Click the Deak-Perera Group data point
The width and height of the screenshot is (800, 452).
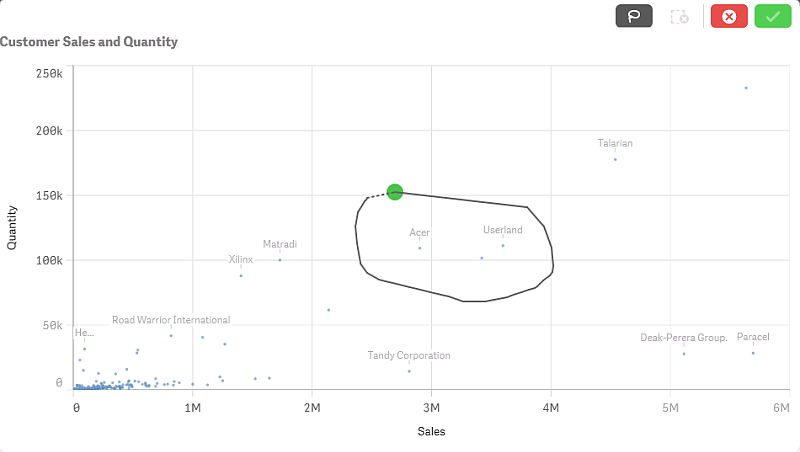(684, 354)
